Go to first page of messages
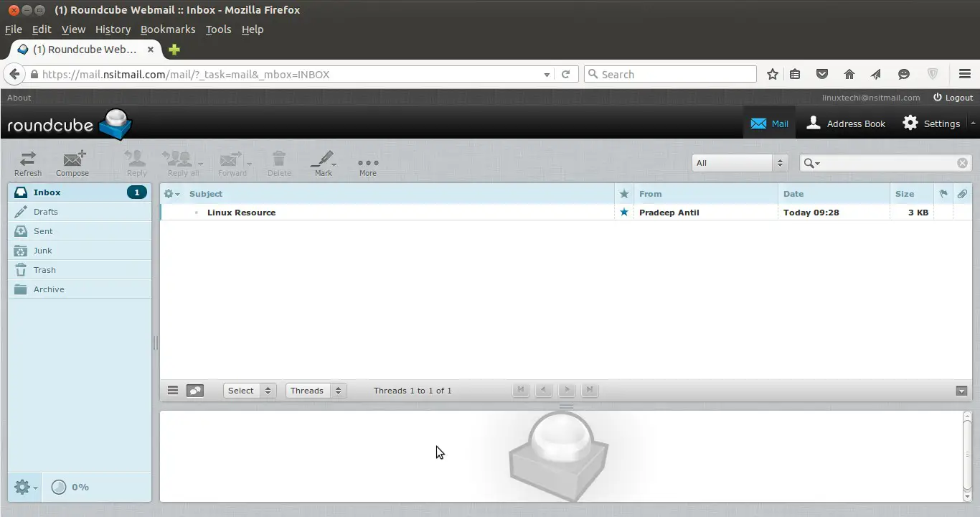 point(521,390)
